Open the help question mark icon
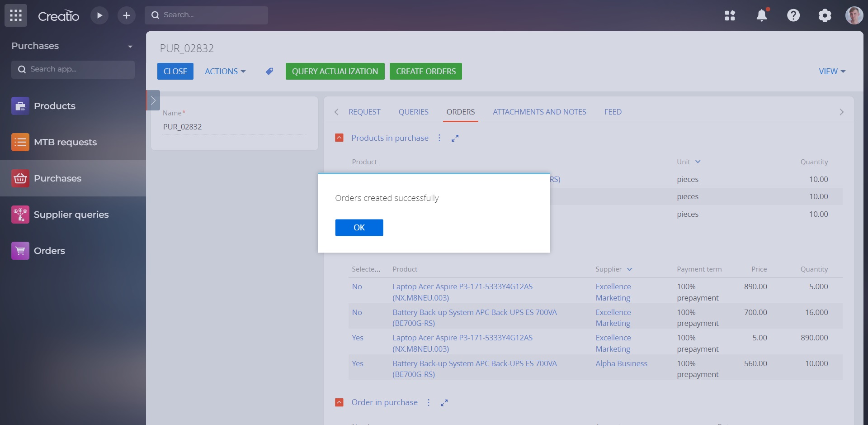This screenshot has height=425, width=868. tap(793, 15)
